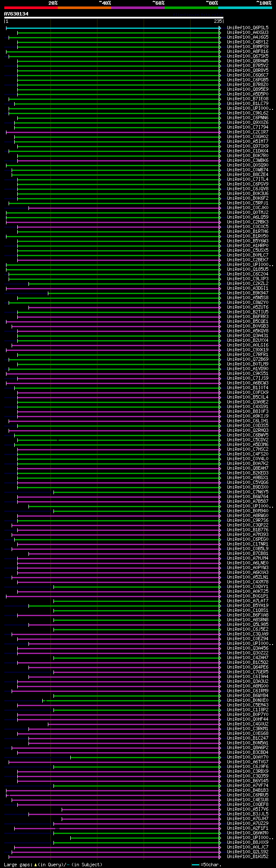276x868 pixels.
Task: Select the UniRef100_Q72B69 label
Action: (x=248, y=360)
